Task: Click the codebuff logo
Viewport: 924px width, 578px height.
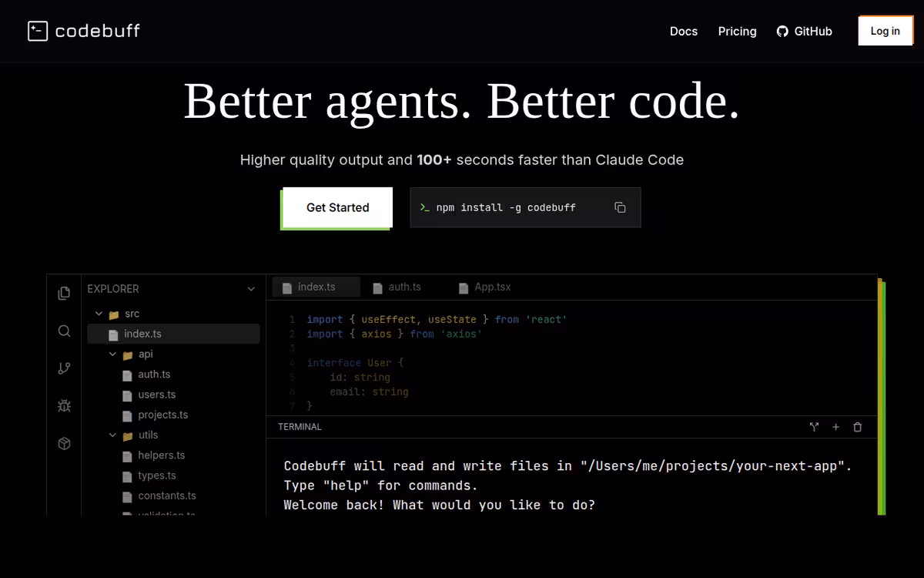Action: (84, 31)
